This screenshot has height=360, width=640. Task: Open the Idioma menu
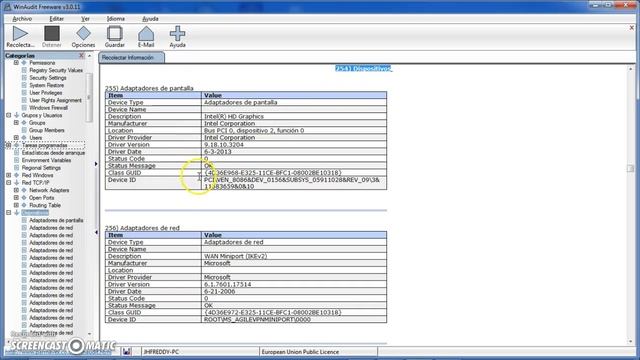click(x=116, y=19)
